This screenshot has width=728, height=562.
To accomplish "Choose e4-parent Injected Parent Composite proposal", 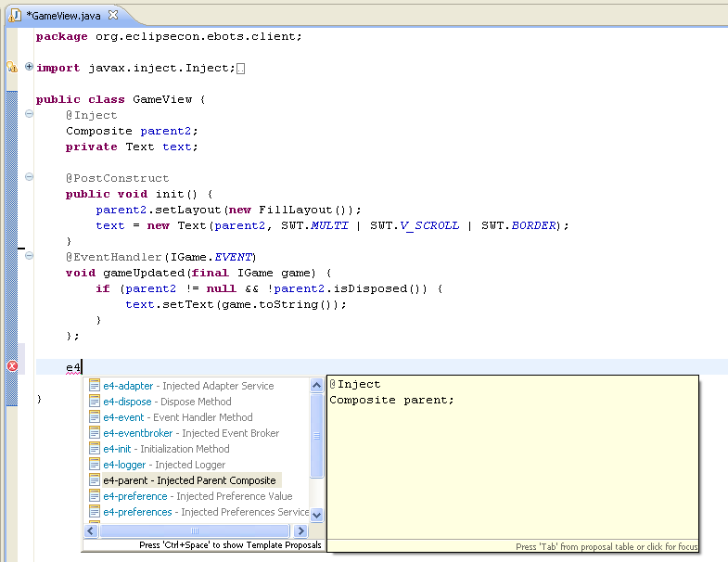I will [188, 480].
